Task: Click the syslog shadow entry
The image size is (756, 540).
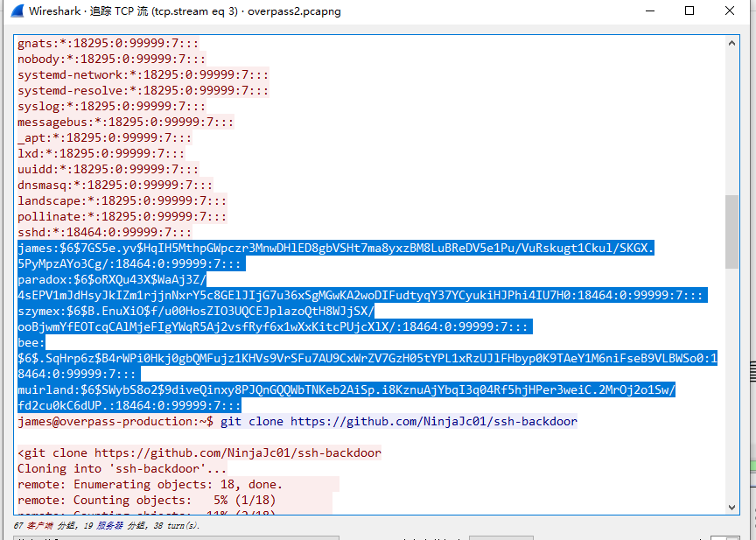Action: [x=111, y=107]
